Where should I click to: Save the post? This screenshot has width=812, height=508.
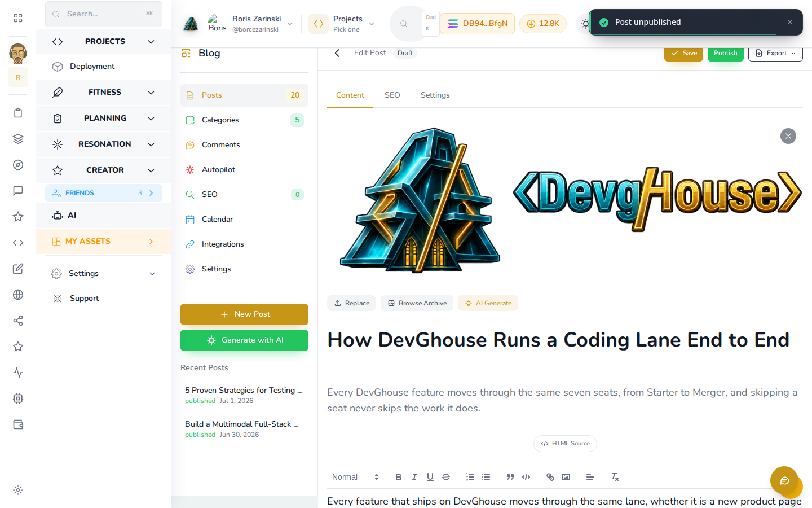683,53
